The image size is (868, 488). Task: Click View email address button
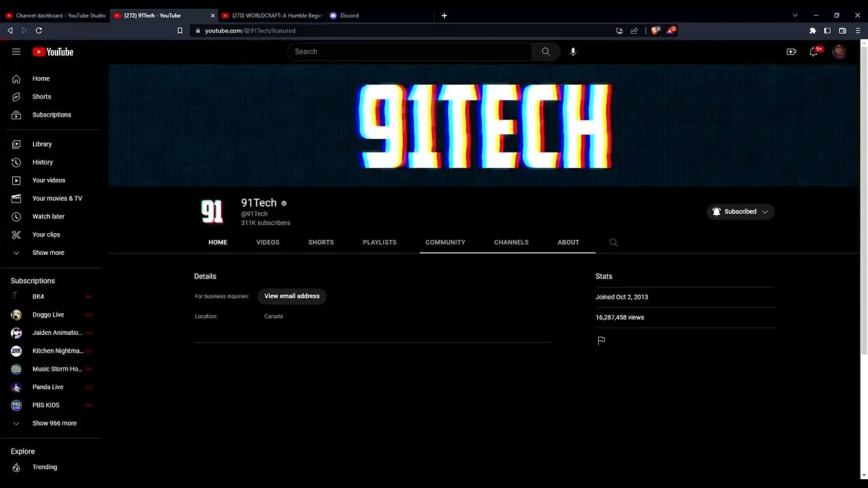292,296
